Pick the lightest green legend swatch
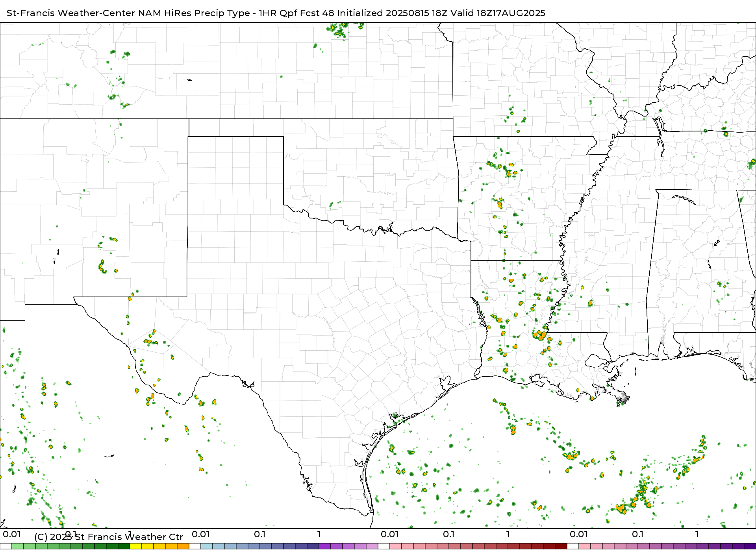 pyautogui.click(x=18, y=546)
